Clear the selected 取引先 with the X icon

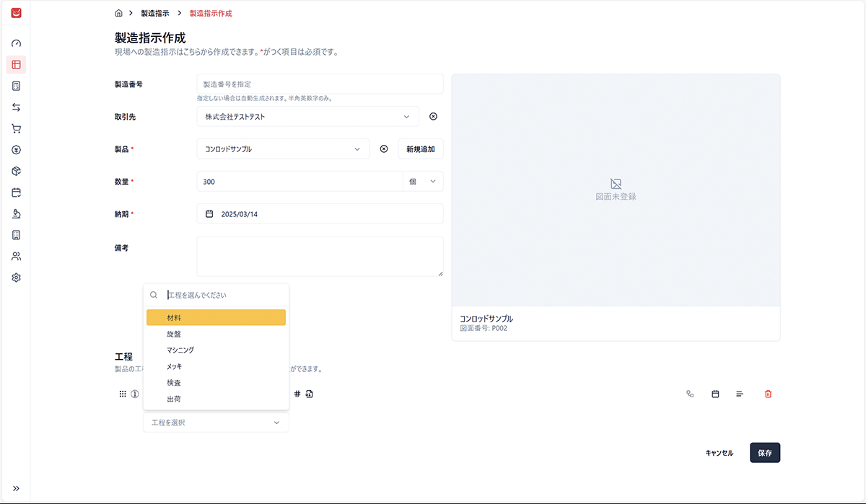(433, 116)
